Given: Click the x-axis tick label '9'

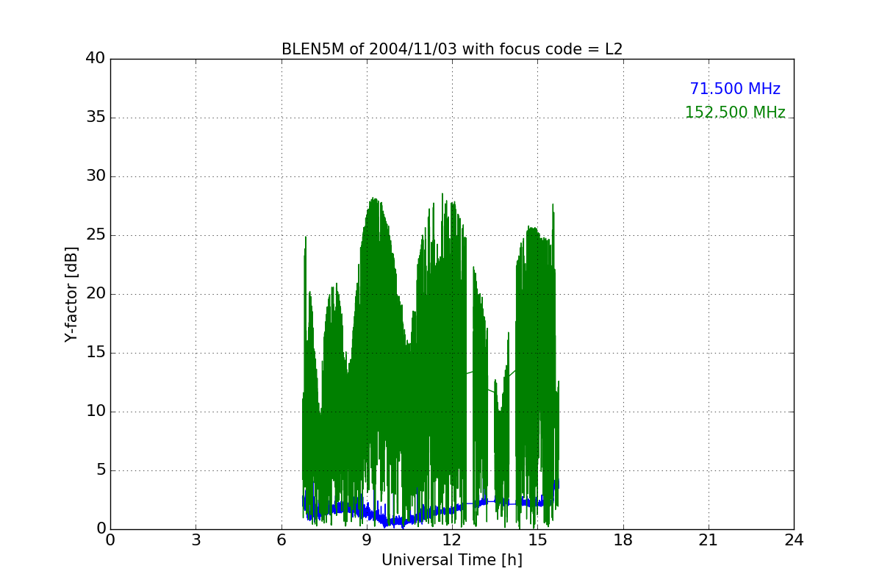Looking at the screenshot, I should pyautogui.click(x=367, y=540).
